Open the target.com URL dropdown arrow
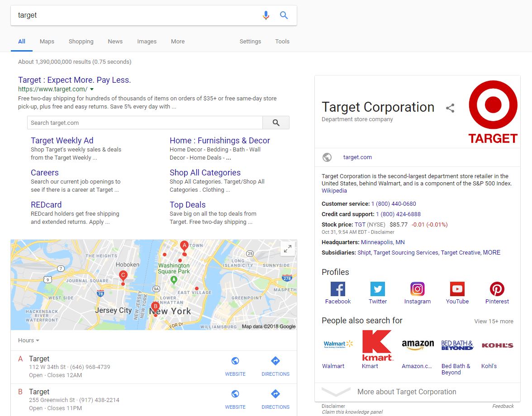 (x=91, y=90)
